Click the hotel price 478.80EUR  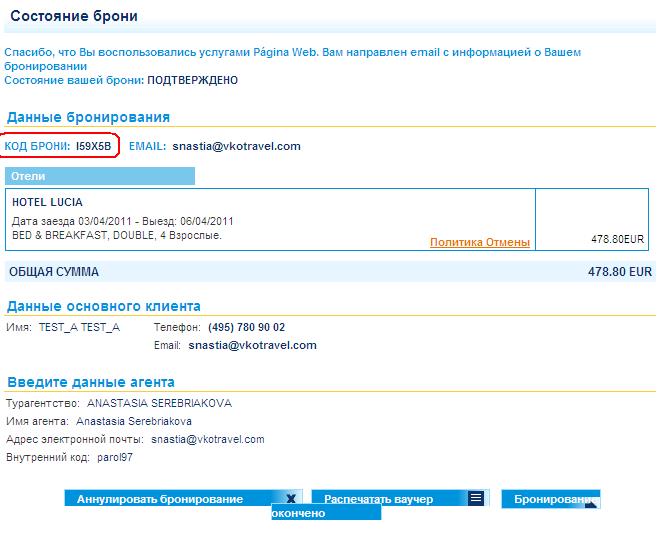tap(618, 239)
